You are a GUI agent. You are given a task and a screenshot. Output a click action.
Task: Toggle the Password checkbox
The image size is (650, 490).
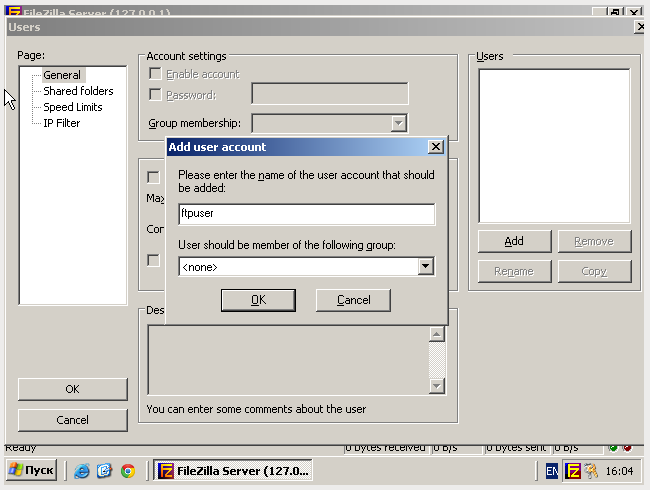(155, 95)
